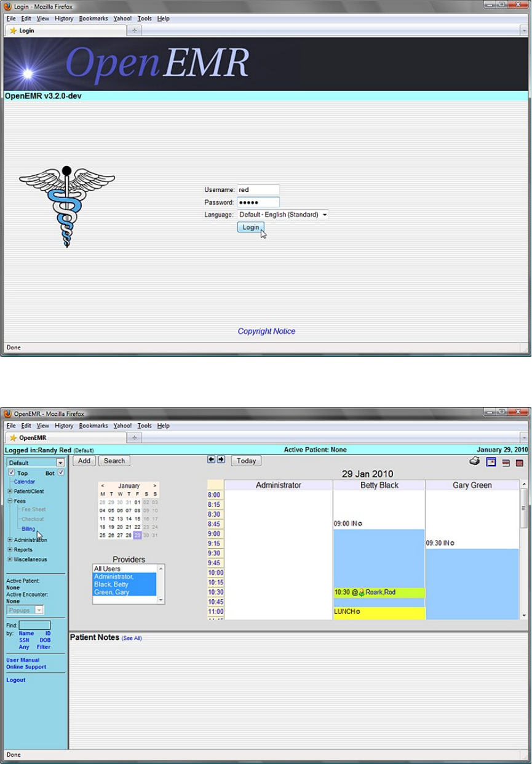Jump to Today in calendar
The image size is (532, 764).
(x=246, y=461)
